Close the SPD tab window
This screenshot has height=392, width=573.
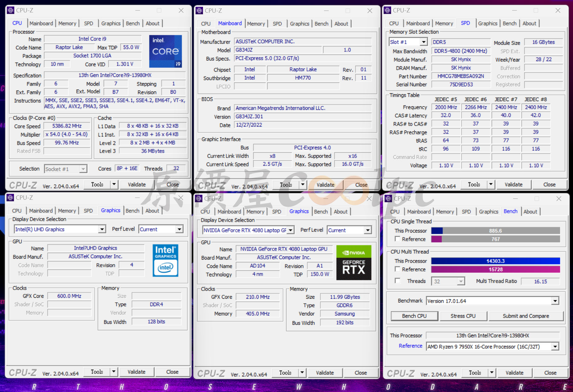click(x=558, y=10)
